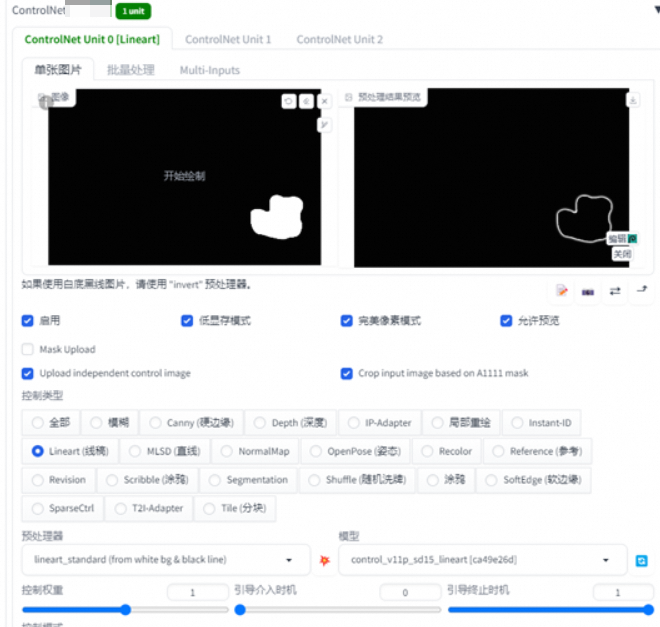Open the 单张图片 single image tab
The height and width of the screenshot is (627, 660).
[x=58, y=69]
